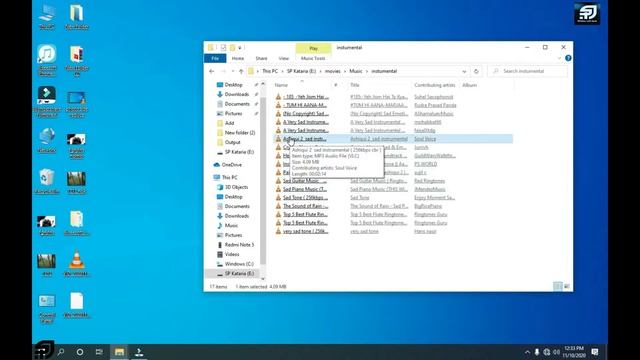
Task: Open Windows Search on the taskbar
Action: [x=61, y=352]
